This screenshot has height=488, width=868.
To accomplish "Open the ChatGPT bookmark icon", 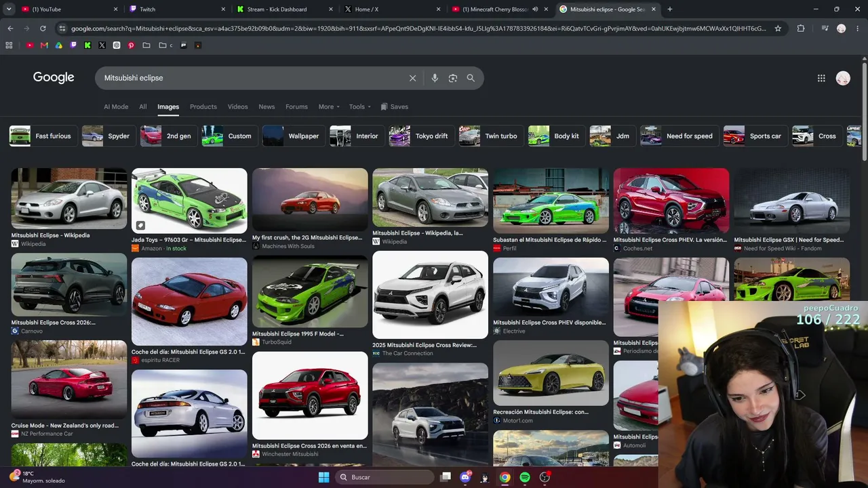I will coord(117,45).
